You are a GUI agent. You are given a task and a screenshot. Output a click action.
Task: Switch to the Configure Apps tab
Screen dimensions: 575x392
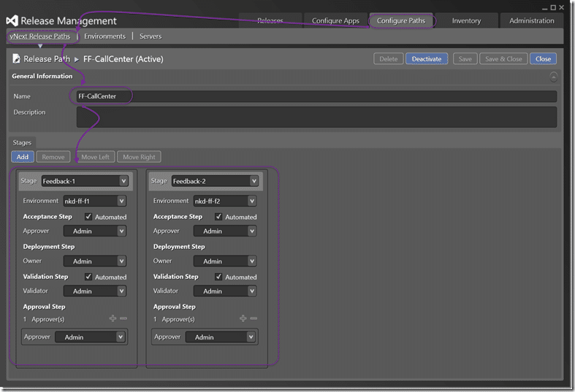pos(335,20)
